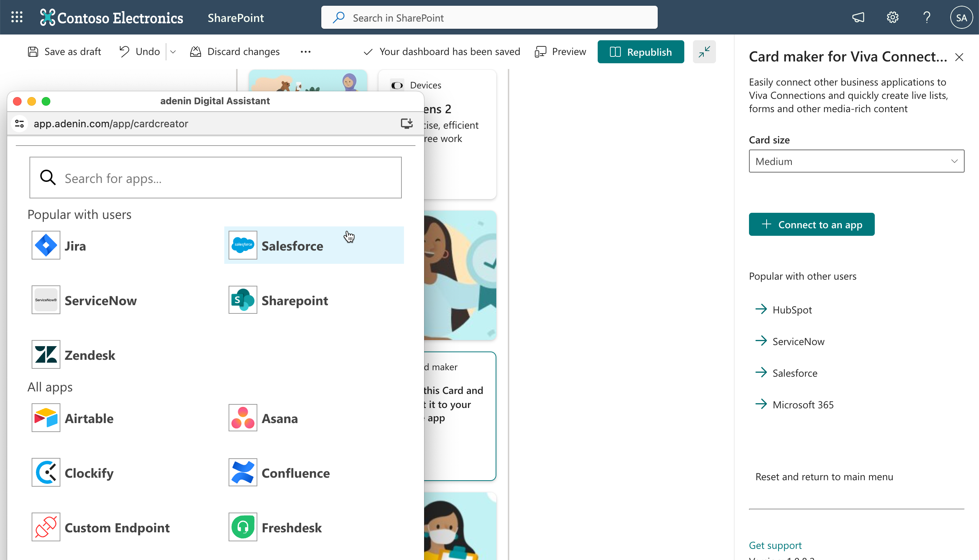Open the settings gear in SharePoint header

pos(892,18)
